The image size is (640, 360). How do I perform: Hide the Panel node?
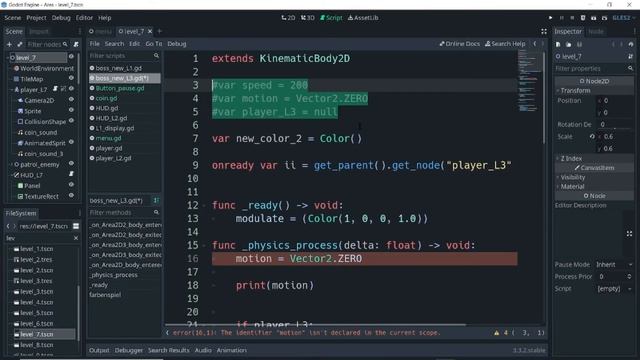(x=71, y=184)
